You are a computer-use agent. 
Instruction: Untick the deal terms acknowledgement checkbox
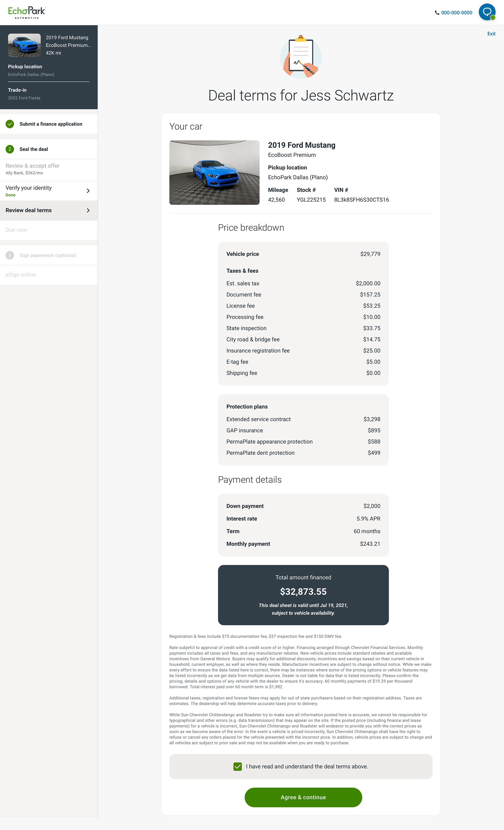pyautogui.click(x=238, y=767)
